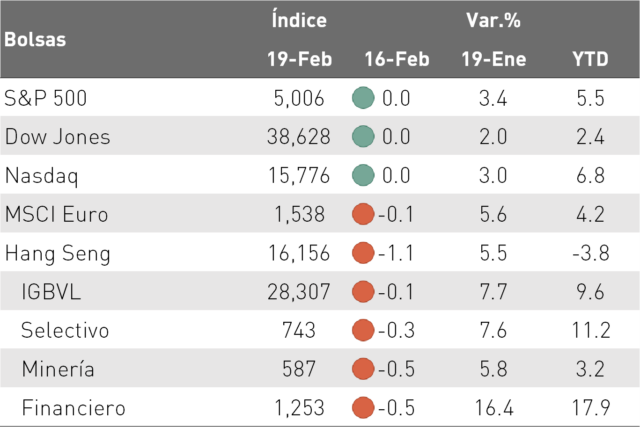The image size is (640, 427).
Task: Click the green indicator dot for Dow Jones
Action: point(363,136)
